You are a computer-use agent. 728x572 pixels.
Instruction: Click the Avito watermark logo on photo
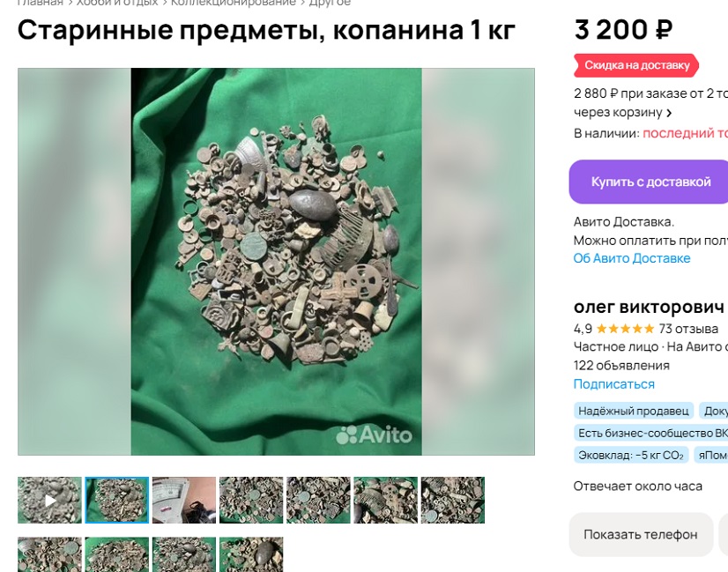coord(374,435)
